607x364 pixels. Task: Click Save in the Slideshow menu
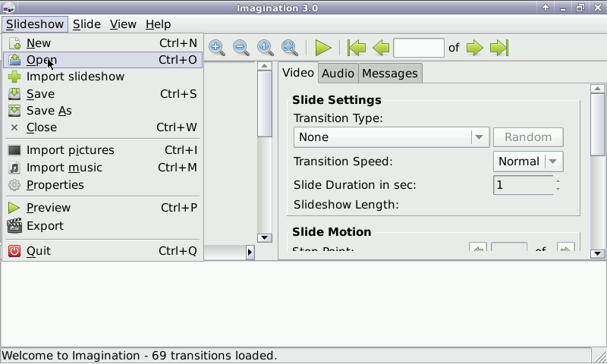coord(102,94)
